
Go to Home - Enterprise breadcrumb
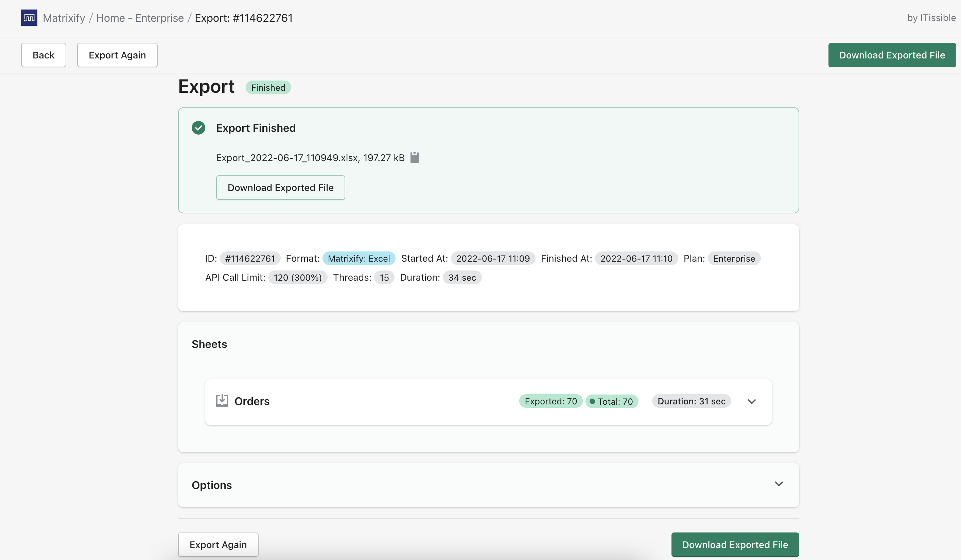[x=140, y=18]
